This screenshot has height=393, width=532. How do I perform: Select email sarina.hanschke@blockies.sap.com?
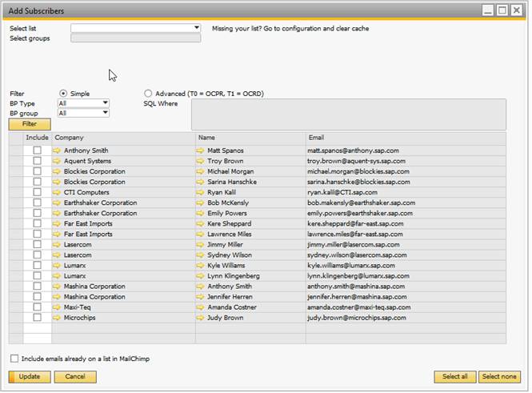coord(358,182)
